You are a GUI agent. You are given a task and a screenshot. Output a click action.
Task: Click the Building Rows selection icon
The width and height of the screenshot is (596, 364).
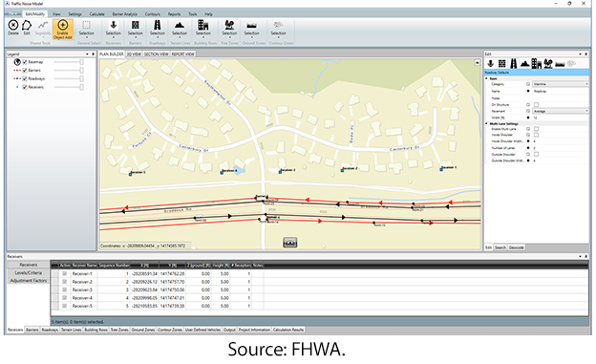(203, 28)
